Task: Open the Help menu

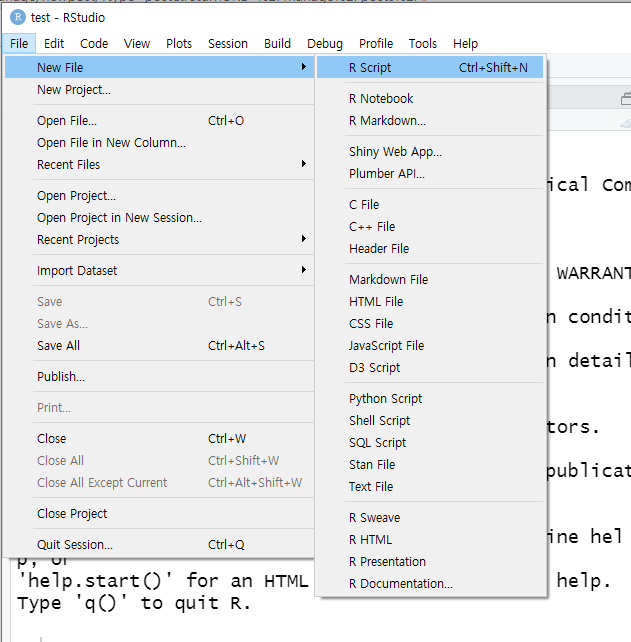Action: pyautogui.click(x=465, y=43)
